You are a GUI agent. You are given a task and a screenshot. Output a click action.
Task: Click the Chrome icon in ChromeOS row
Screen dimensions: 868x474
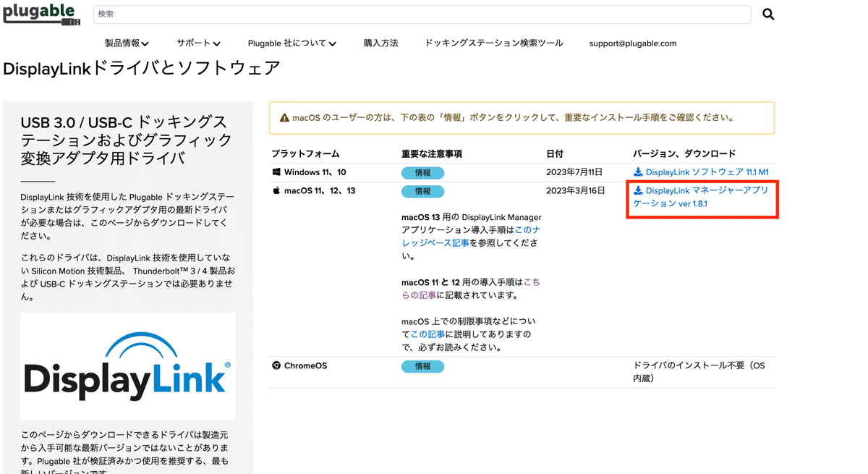(x=276, y=366)
